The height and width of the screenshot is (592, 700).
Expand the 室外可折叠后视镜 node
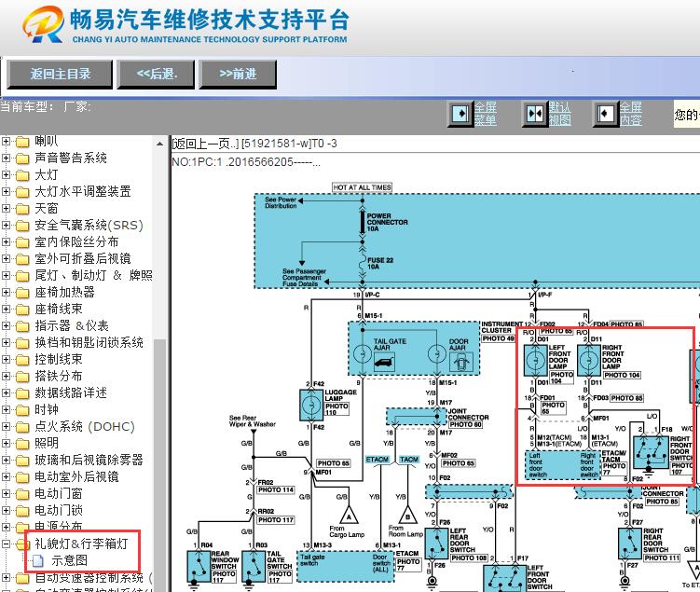[6, 258]
